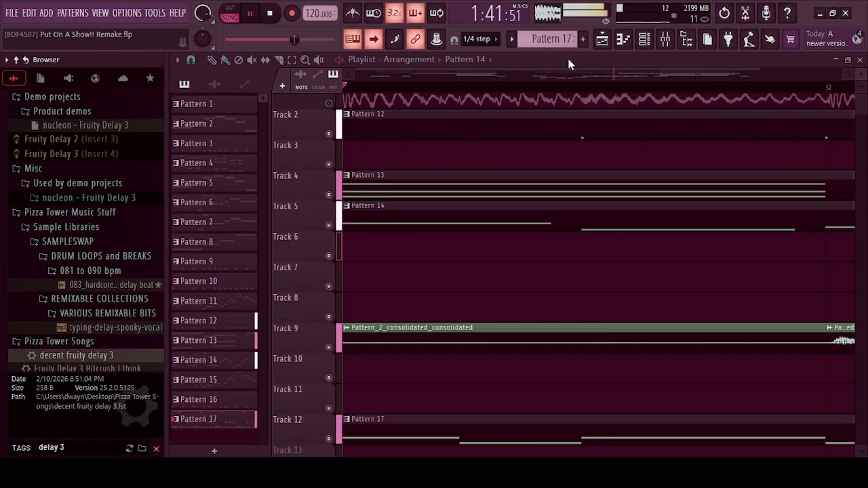Open the Piano roll window icon
The image size is (868, 488).
623,39
